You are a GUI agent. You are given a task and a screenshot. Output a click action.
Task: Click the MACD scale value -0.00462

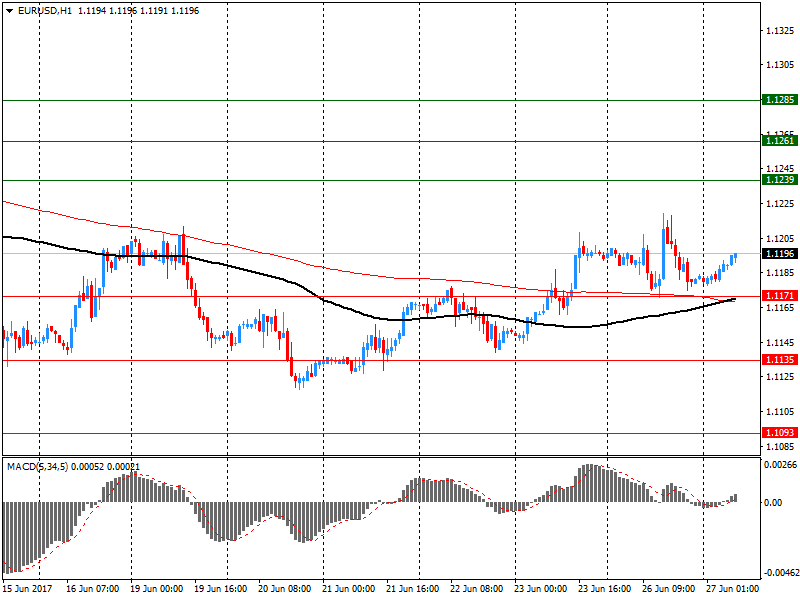coord(780,573)
